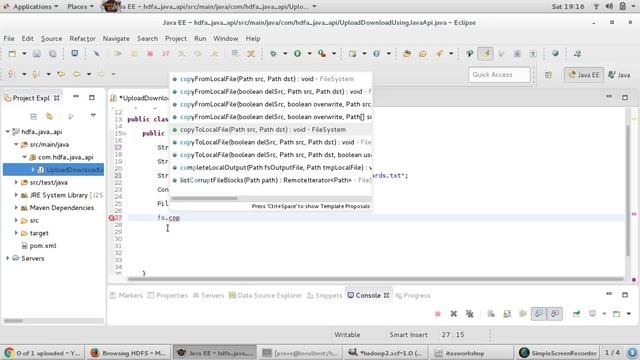The width and height of the screenshot is (640, 360).
Task: Toggle Show Console on Standard Out change
Action: [x=539, y=313]
